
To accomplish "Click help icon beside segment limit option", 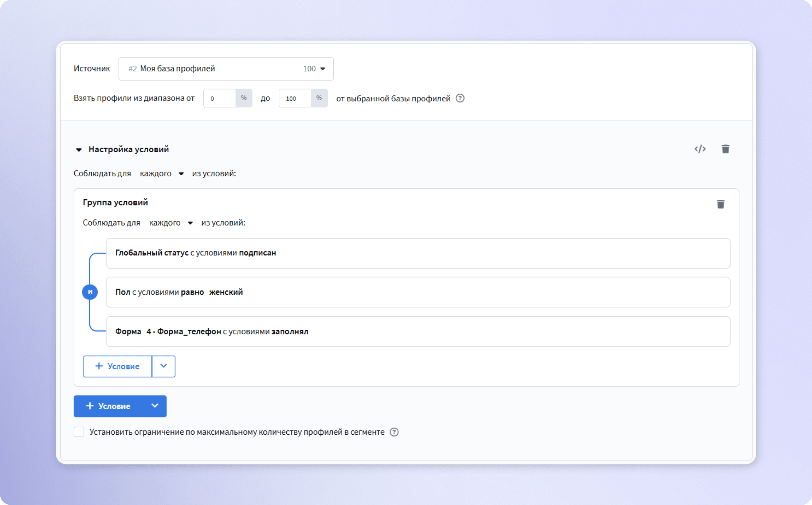I will click(394, 432).
